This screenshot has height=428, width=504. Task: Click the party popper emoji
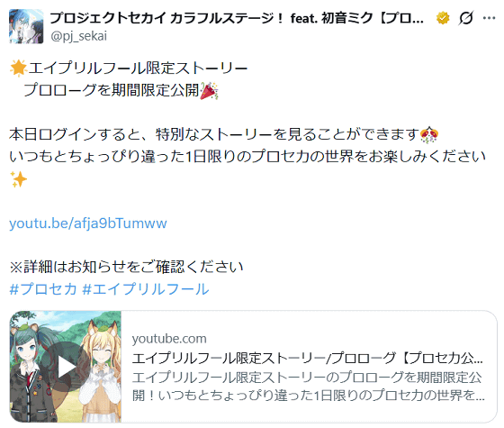[x=209, y=91]
